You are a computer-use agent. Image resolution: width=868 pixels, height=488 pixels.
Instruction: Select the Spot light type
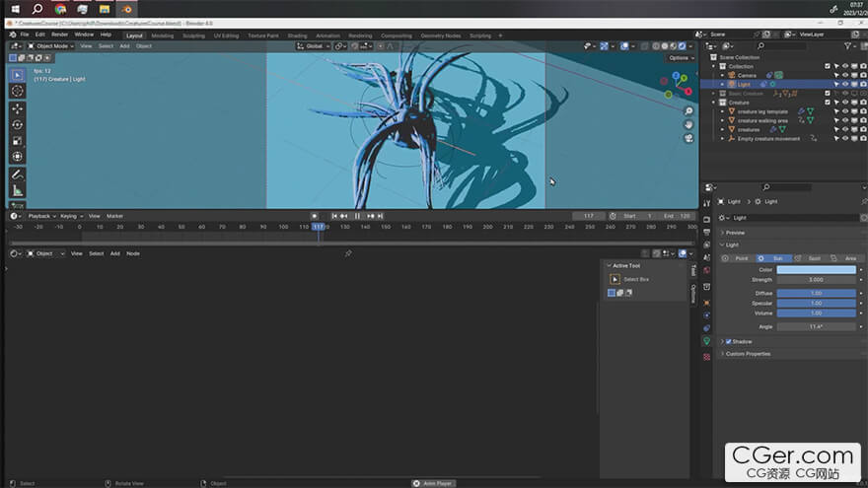click(x=810, y=258)
